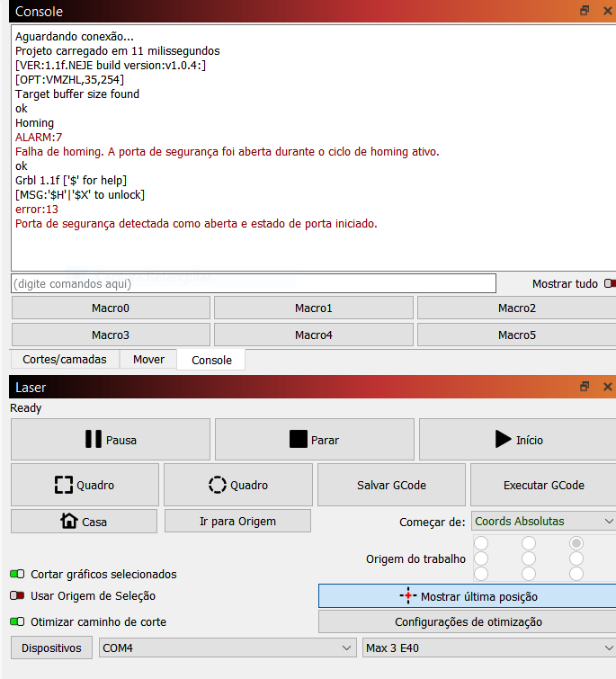Undock the Laser panel with float icon
The width and height of the screenshot is (616, 679).
tap(585, 387)
